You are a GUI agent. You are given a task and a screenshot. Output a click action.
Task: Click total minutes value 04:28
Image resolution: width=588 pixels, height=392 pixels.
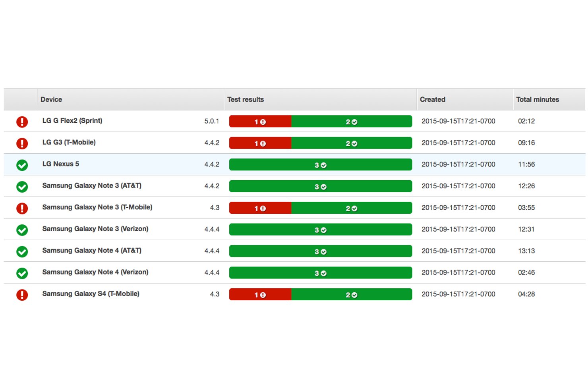[x=526, y=294]
